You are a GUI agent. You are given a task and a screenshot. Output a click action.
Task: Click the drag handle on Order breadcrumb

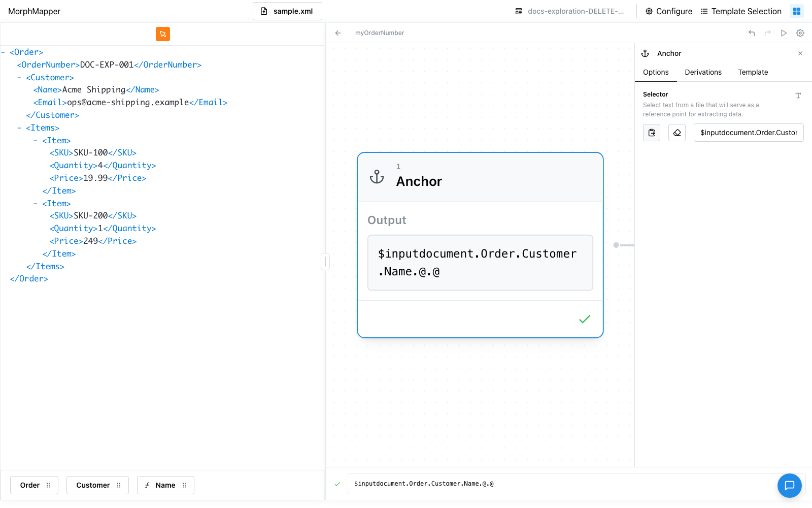48,485
